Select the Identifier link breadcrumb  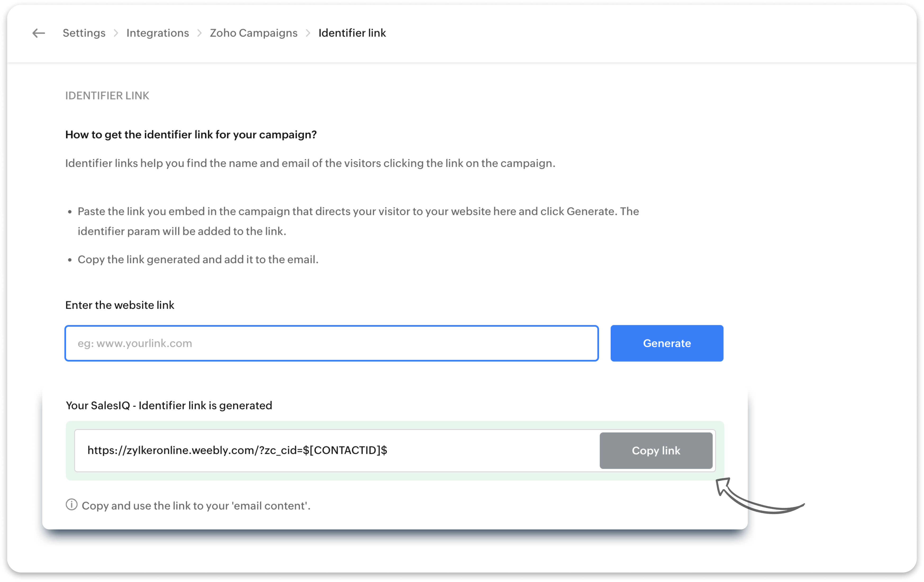coord(352,33)
